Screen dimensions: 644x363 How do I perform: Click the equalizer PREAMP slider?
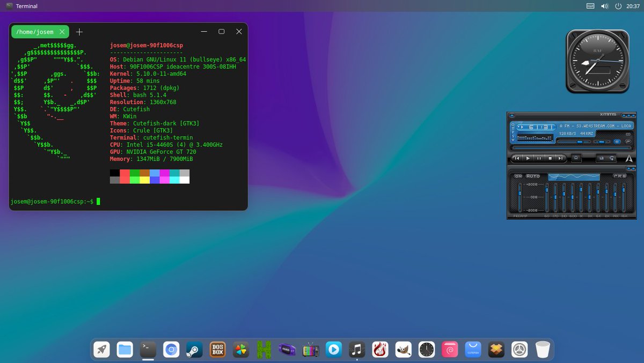click(x=519, y=198)
